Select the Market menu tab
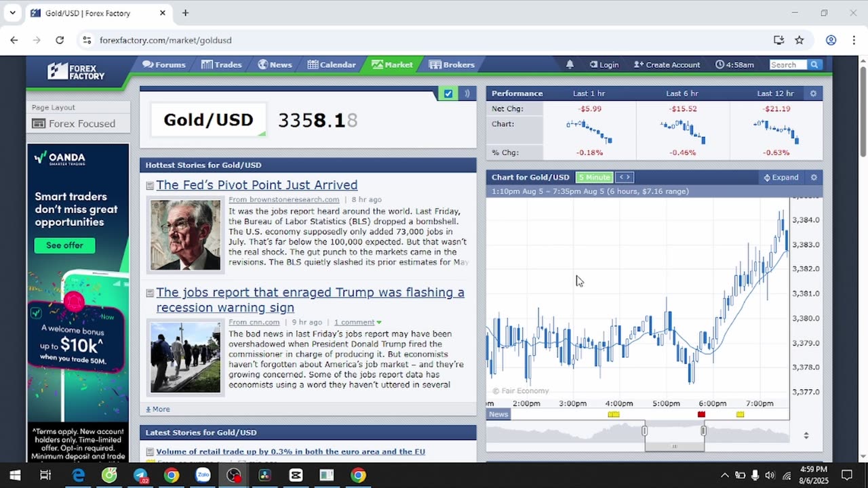The height and width of the screenshot is (488, 868). (x=392, y=64)
